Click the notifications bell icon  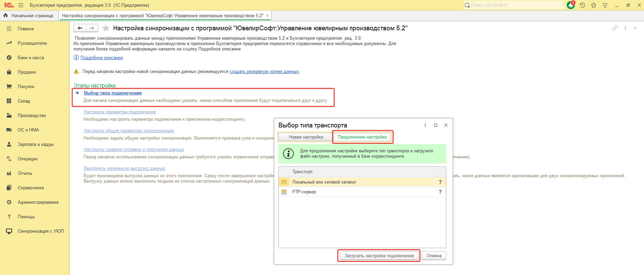571,5
